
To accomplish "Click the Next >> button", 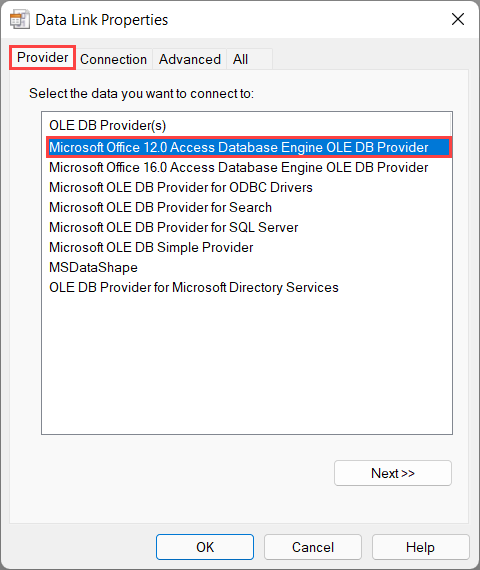I will point(393,473).
